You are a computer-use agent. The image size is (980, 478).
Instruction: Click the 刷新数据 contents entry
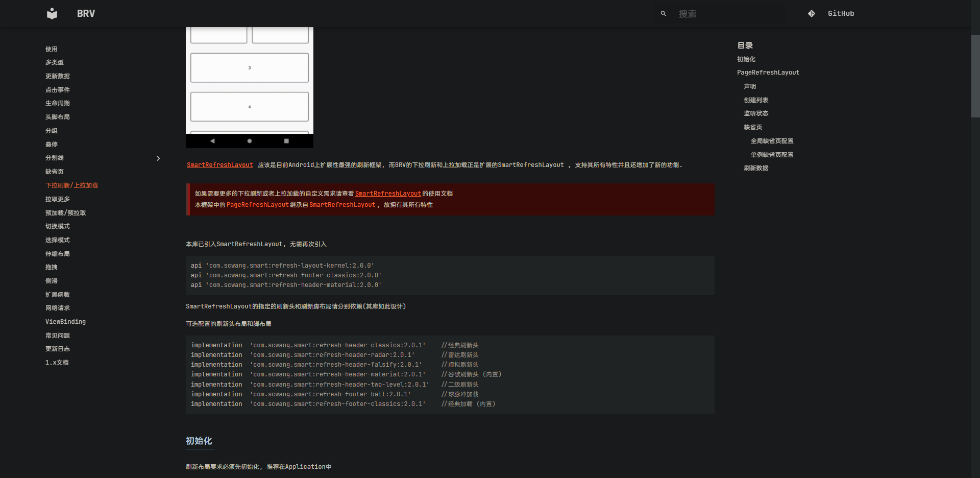click(756, 168)
